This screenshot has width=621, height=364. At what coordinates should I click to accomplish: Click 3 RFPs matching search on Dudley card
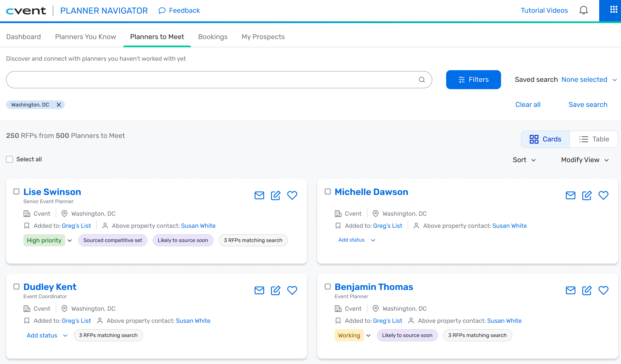(x=109, y=336)
